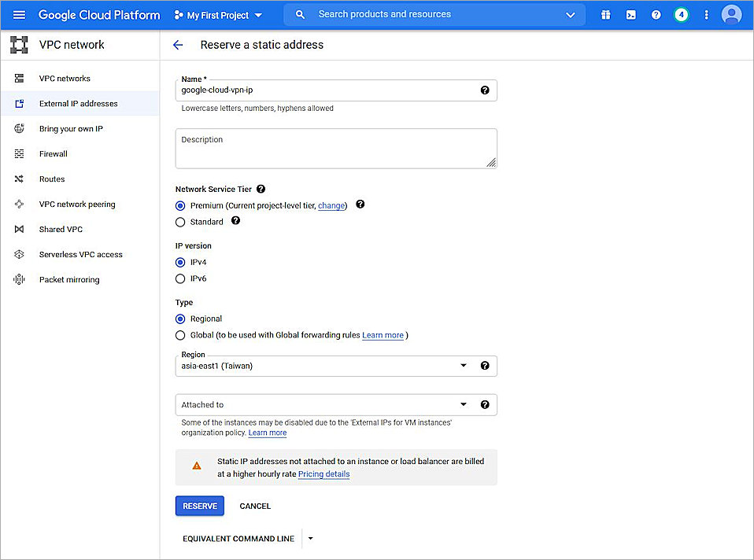
Task: Expand the Equivalent Command Line options
Action: [310, 538]
